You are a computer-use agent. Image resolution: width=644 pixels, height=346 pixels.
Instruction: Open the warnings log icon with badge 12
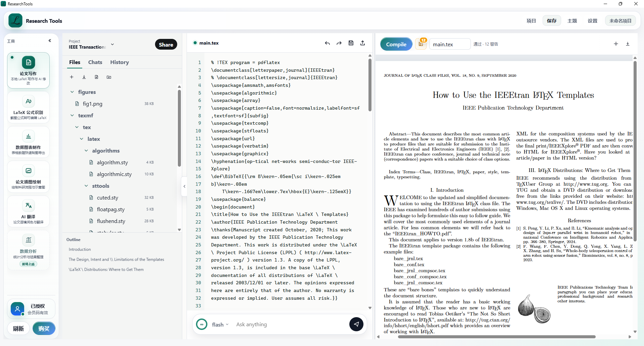[x=421, y=44]
